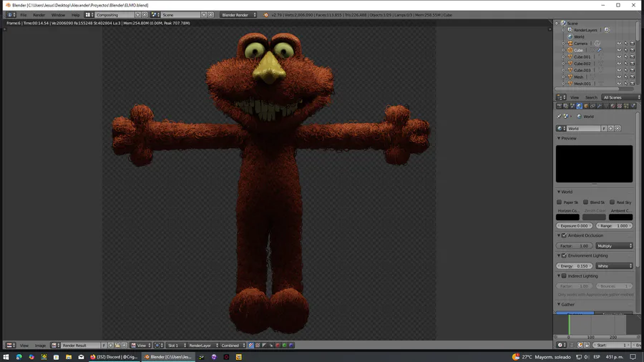Toggle Z-Buffer display icon in image editor
Image resolution: width=644 pixels, height=362 pixels.
[270, 345]
